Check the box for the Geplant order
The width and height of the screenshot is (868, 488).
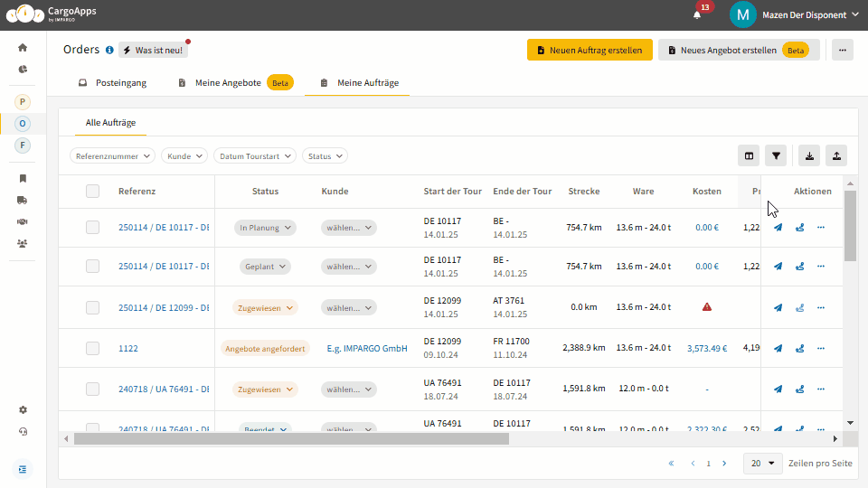(92, 266)
